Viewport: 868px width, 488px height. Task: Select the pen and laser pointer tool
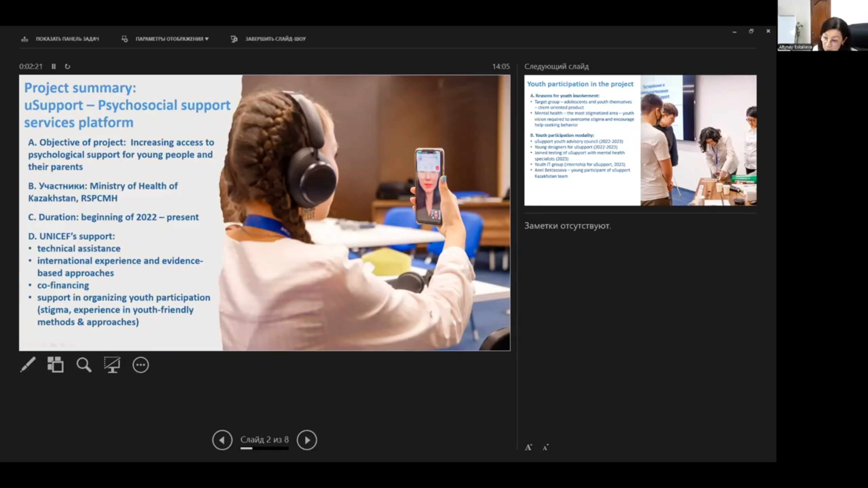pyautogui.click(x=28, y=365)
